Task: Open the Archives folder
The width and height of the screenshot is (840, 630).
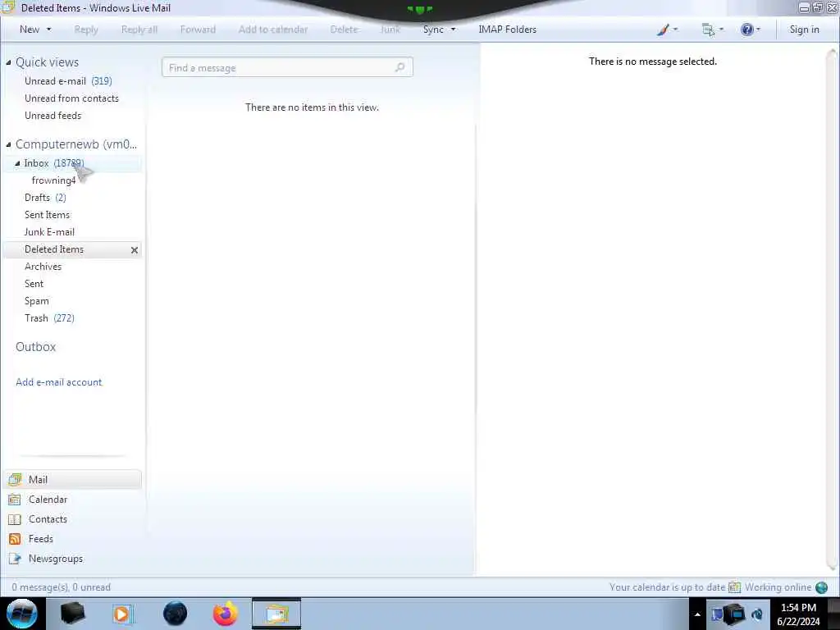Action: [x=43, y=267]
